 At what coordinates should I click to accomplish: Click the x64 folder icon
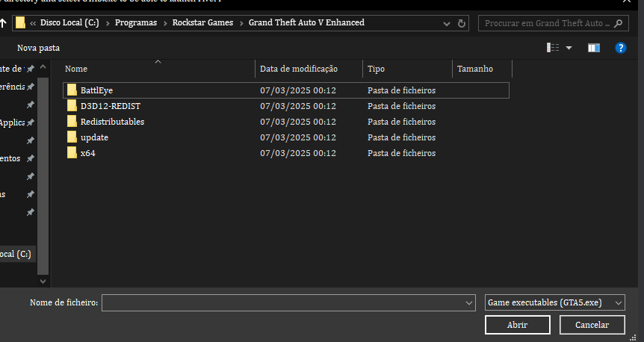tap(72, 152)
